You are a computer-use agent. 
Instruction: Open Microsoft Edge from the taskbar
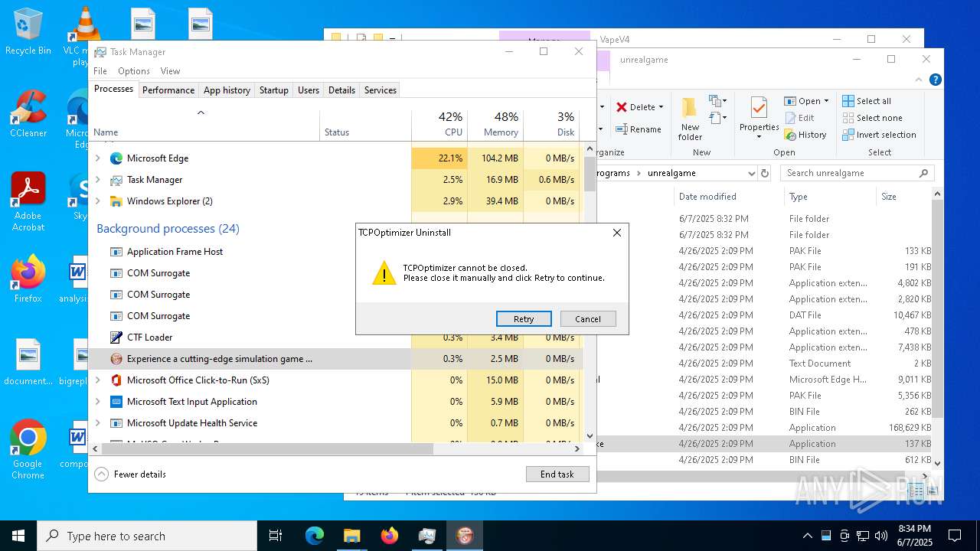tap(315, 536)
